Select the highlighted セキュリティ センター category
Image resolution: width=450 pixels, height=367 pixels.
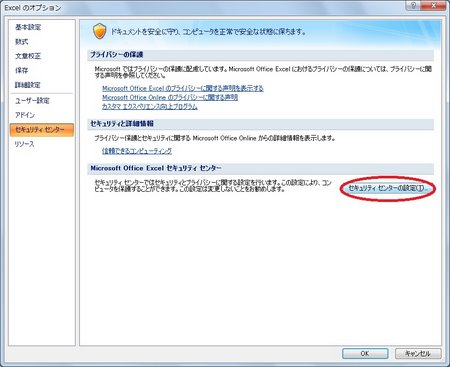click(x=42, y=130)
